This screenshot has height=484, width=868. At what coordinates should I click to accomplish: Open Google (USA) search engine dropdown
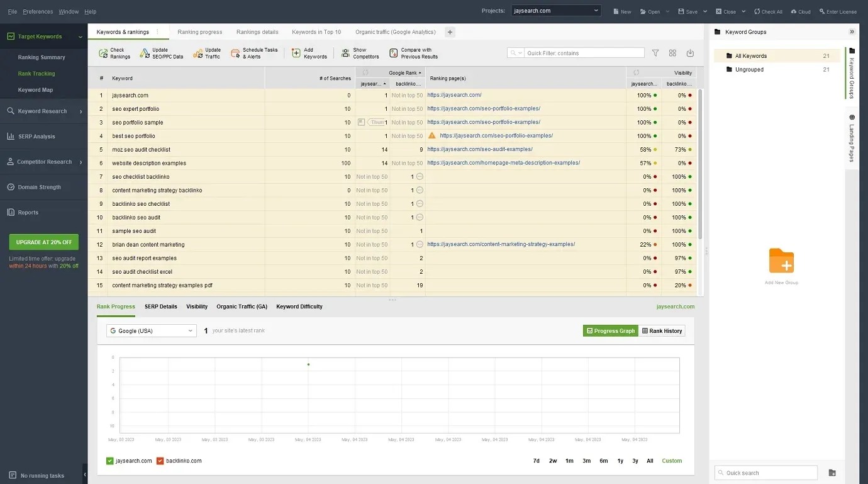click(x=152, y=330)
